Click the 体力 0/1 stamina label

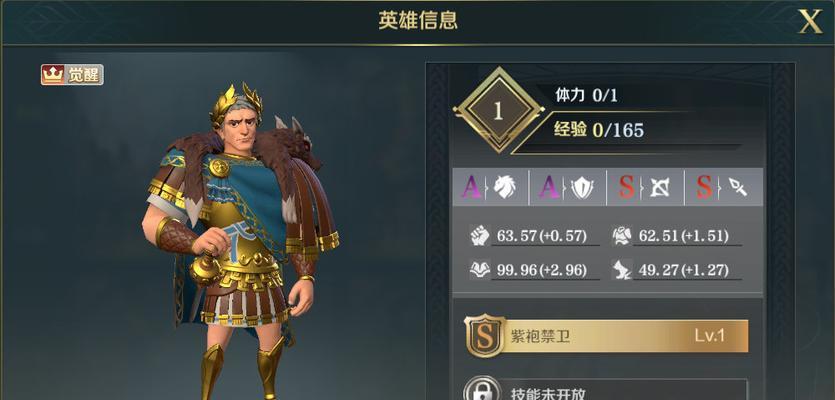click(586, 96)
